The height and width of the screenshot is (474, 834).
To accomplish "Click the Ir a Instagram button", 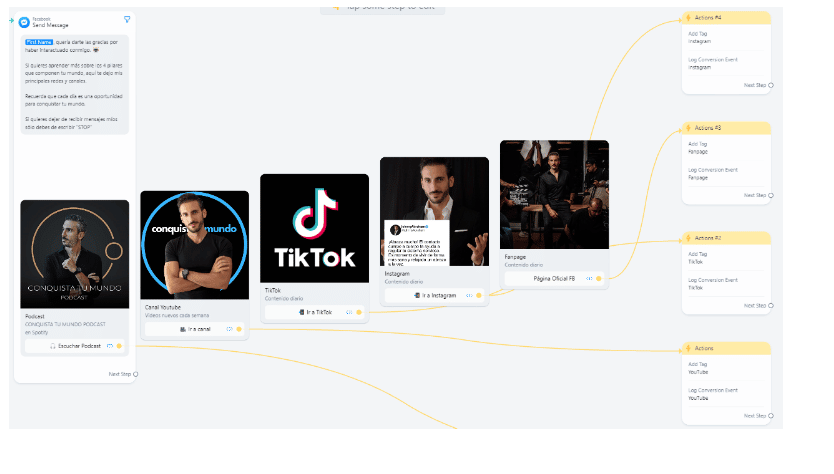I will tap(434, 295).
